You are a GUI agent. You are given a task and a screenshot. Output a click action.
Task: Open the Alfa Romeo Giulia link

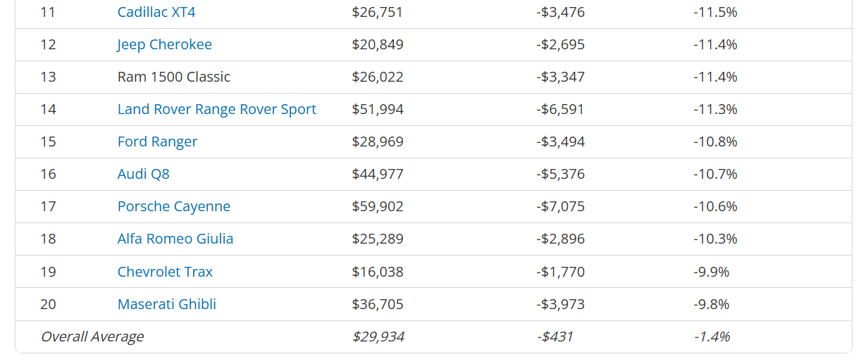point(175,239)
